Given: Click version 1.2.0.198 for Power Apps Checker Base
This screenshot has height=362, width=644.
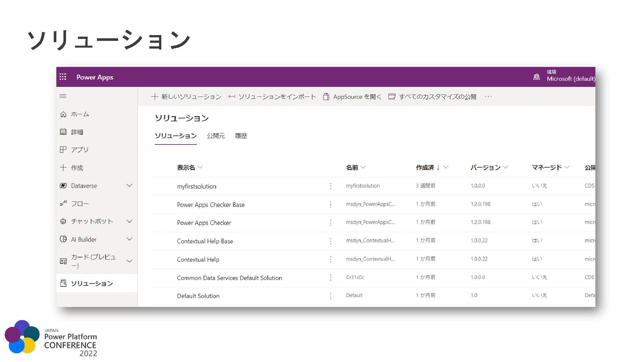Looking at the screenshot, I should [x=480, y=204].
